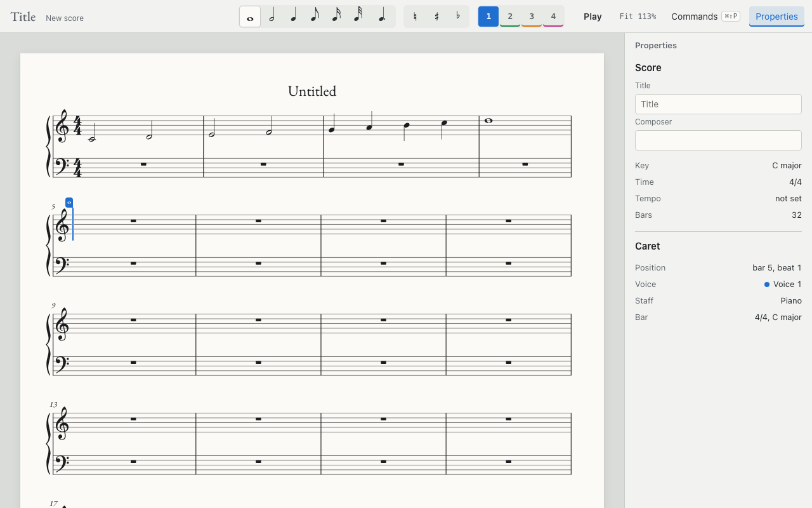Click the blue caret marker at bar 5
Viewport: 812px width, 508px height.
69,203
